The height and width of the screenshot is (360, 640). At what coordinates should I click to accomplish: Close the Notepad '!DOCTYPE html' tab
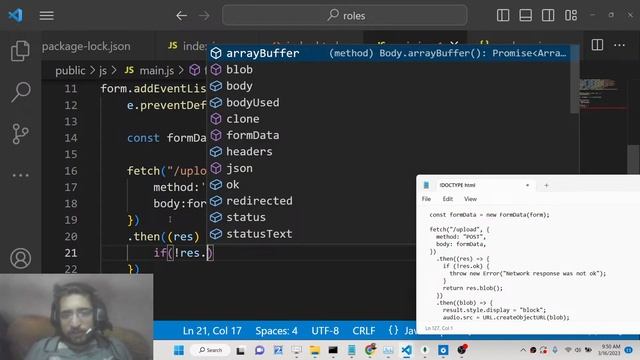tap(527, 185)
